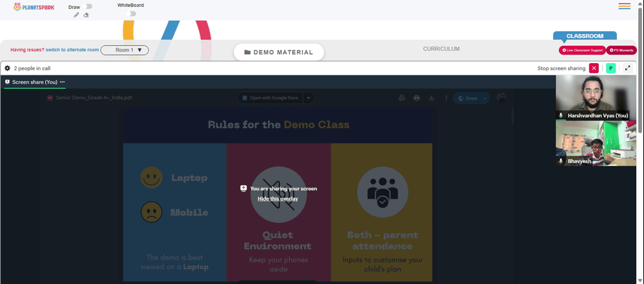Click the green P button
The width and height of the screenshot is (644, 284).
[611, 68]
